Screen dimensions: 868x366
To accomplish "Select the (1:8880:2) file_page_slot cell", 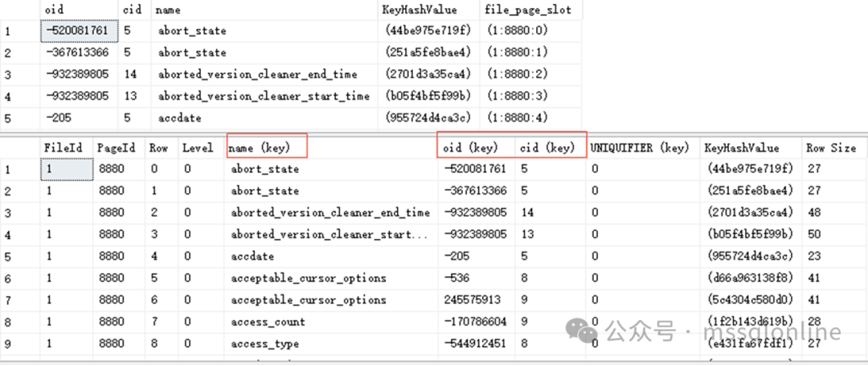I will point(514,74).
